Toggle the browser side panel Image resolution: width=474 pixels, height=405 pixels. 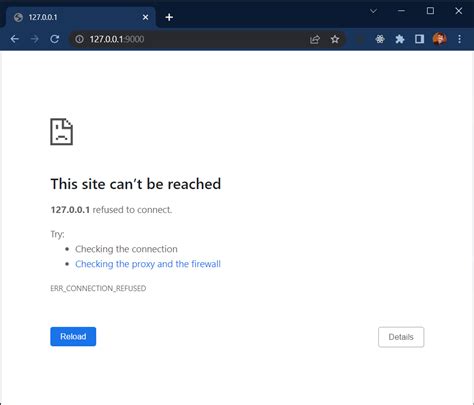click(419, 39)
